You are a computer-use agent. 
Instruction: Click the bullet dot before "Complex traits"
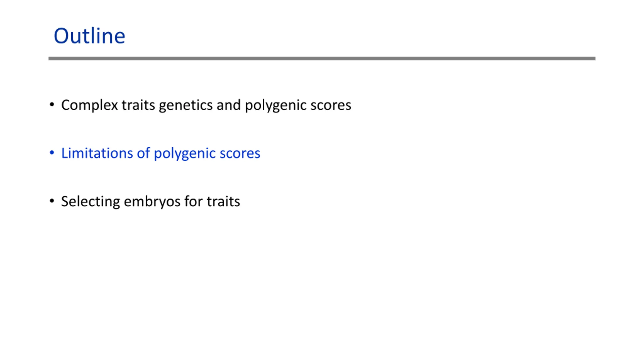52,104
